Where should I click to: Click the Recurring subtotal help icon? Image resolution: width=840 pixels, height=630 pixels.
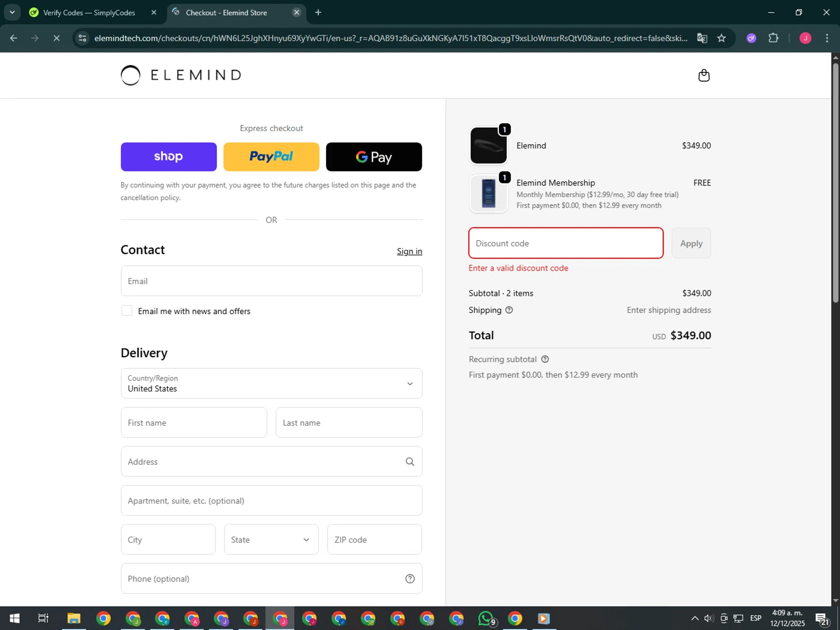point(545,359)
